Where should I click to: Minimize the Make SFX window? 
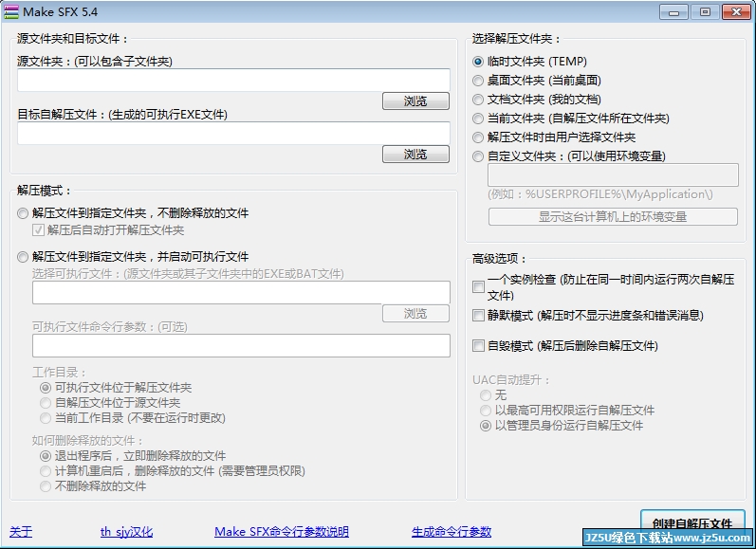point(673,12)
